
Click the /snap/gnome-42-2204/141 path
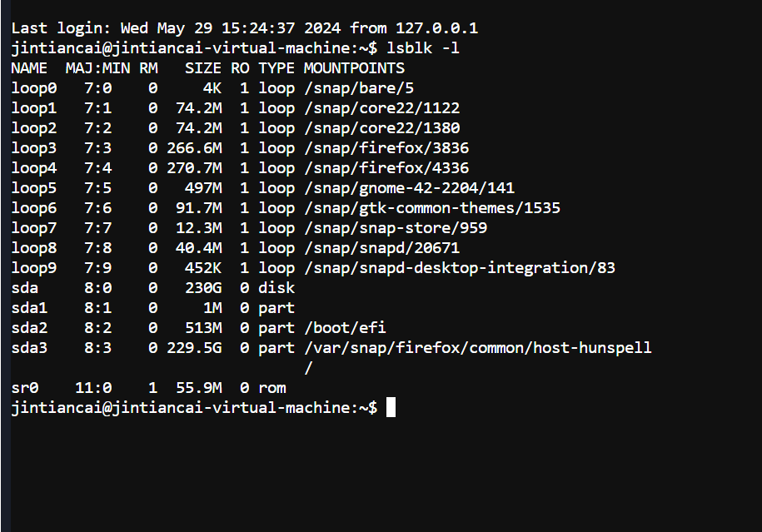click(x=409, y=188)
